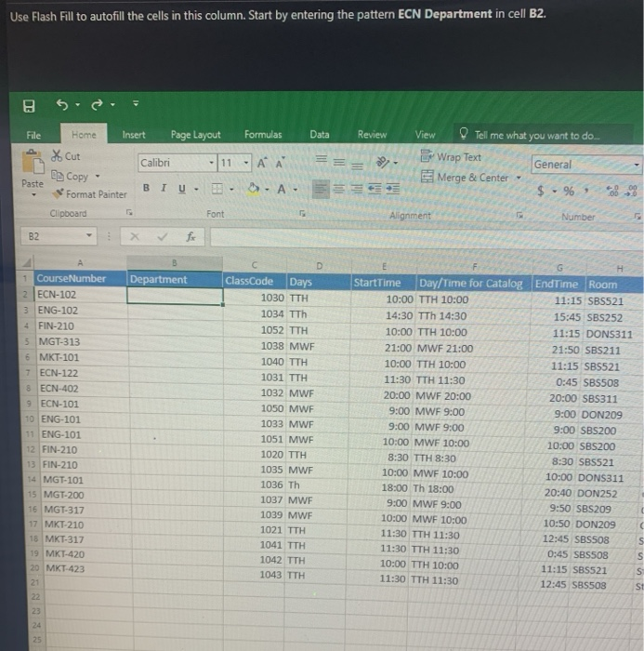Image resolution: width=644 pixels, height=651 pixels.
Task: Toggle Center horizontal alignment
Action: pos(339,190)
